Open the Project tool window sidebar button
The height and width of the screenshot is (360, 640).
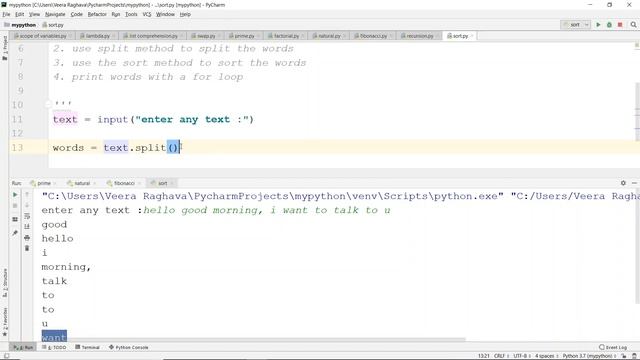[x=4, y=48]
